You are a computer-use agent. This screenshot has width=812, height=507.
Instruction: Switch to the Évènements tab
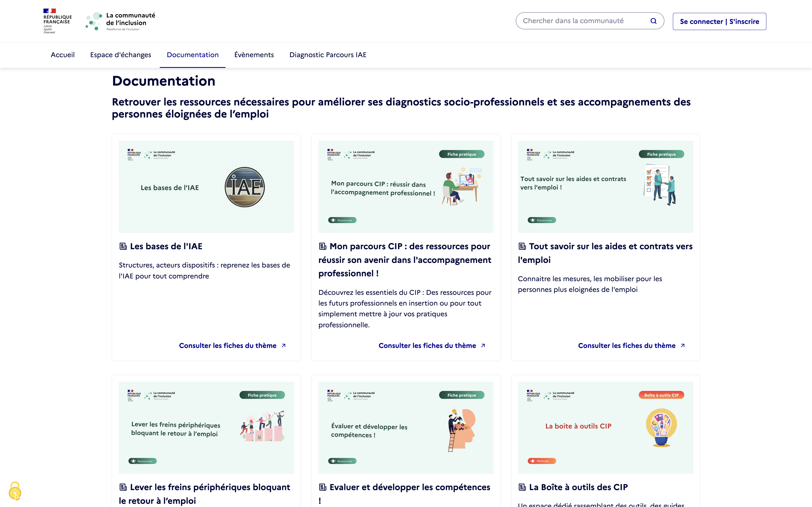point(254,55)
